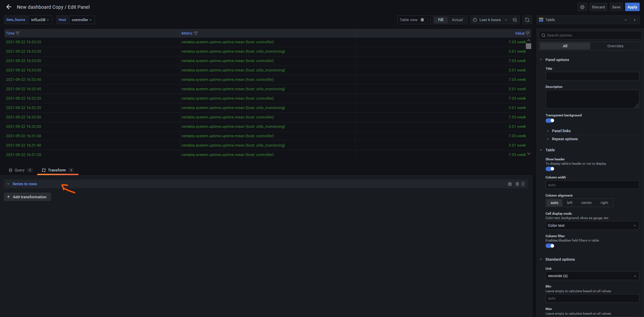Open dashboard settings gear icon

point(582,7)
